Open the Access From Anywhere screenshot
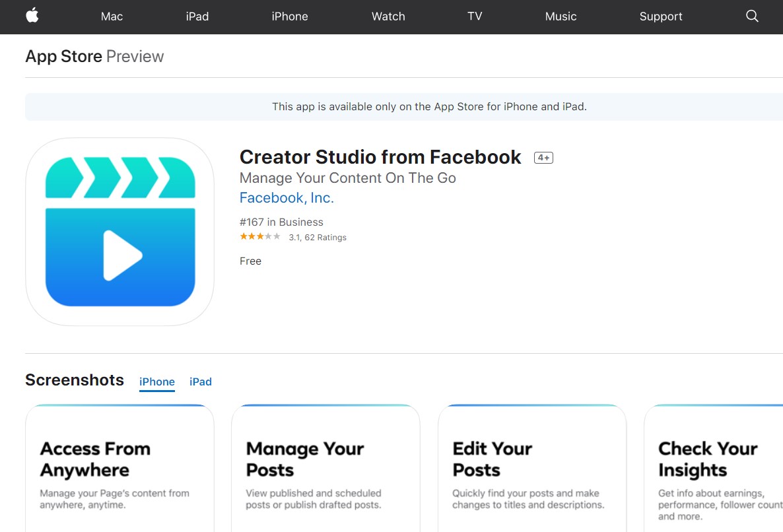This screenshot has height=532, width=783. [120, 468]
